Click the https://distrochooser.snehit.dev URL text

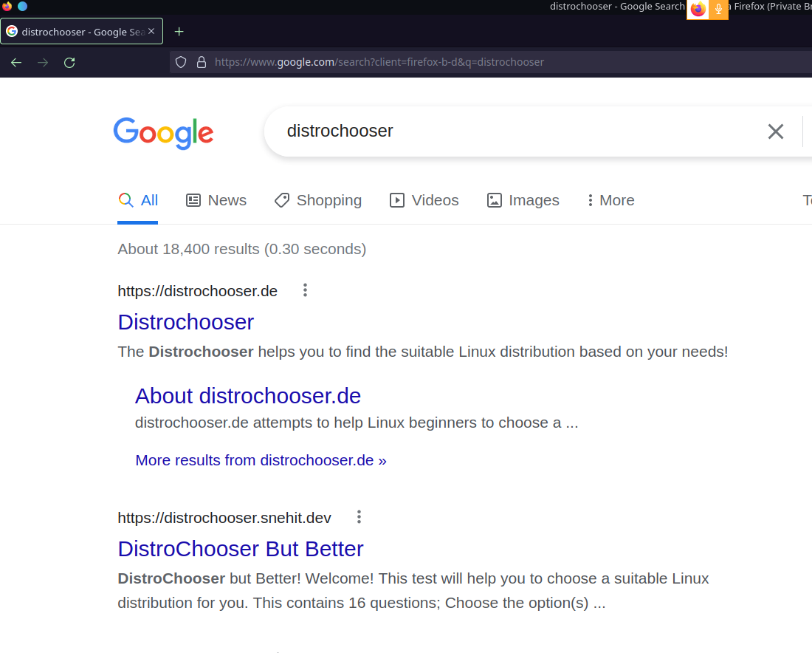(224, 518)
